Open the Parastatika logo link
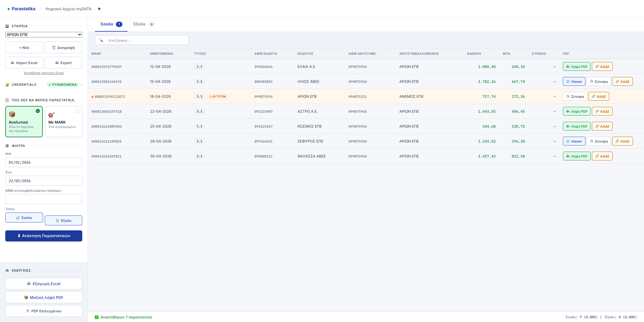Viewport: 644px width, 322px height. pos(22,9)
